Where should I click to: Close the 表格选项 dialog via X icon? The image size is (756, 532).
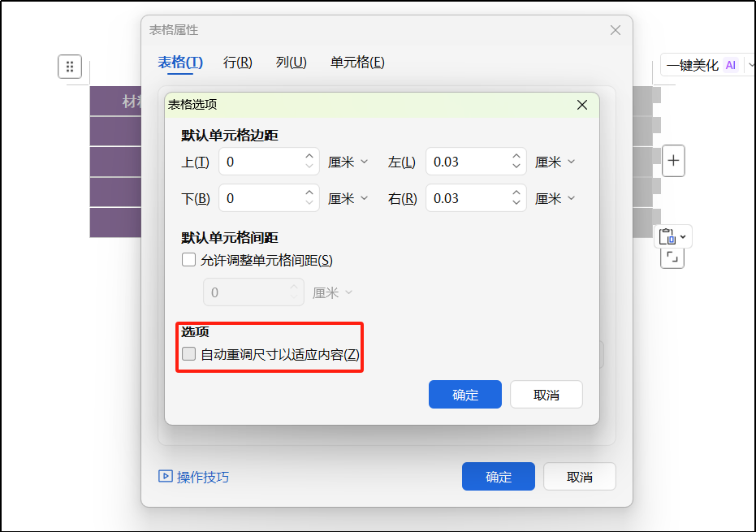pos(581,105)
